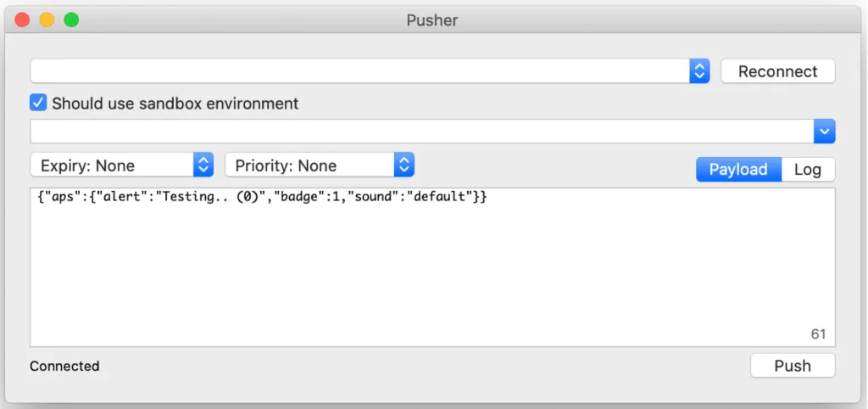Click the Connected status label
The height and width of the screenshot is (409, 868).
[x=64, y=367]
